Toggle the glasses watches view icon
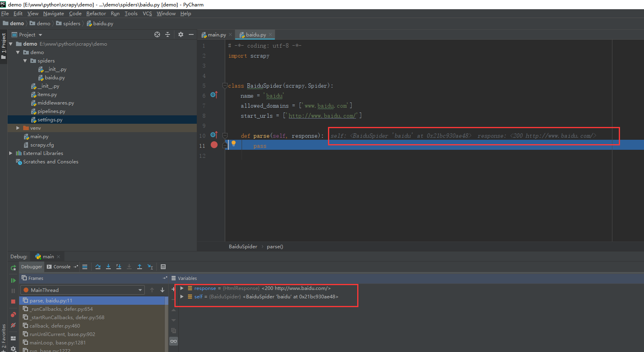The image size is (644, 352). point(174,341)
